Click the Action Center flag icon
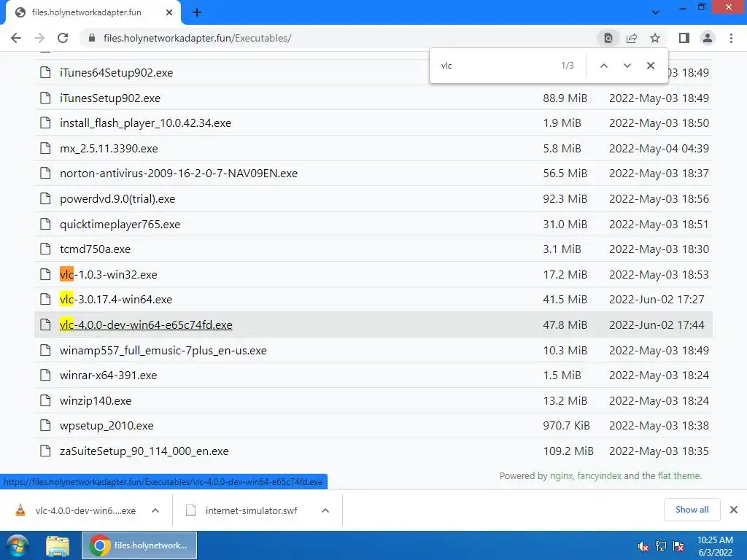This screenshot has width=747, height=560. click(678, 546)
